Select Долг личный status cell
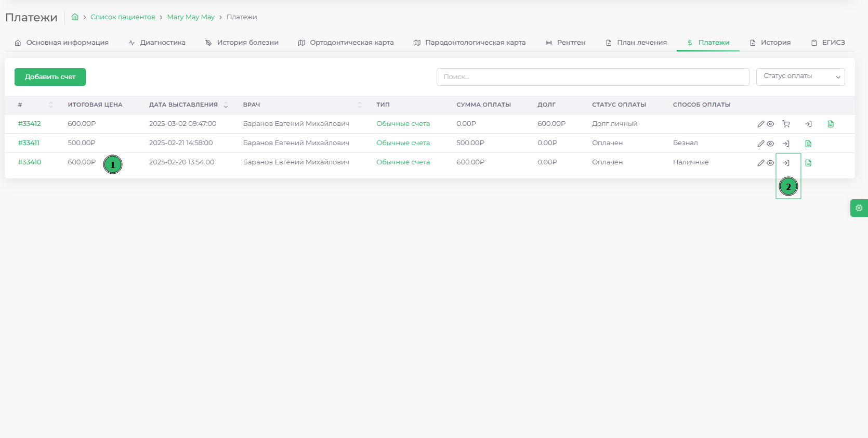This screenshot has height=438, width=868. [614, 124]
